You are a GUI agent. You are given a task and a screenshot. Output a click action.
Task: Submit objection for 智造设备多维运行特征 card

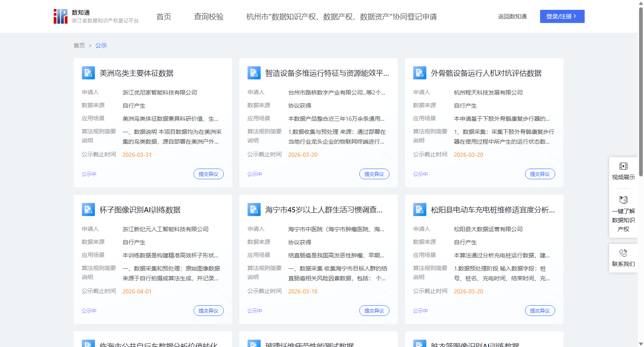pos(374,174)
